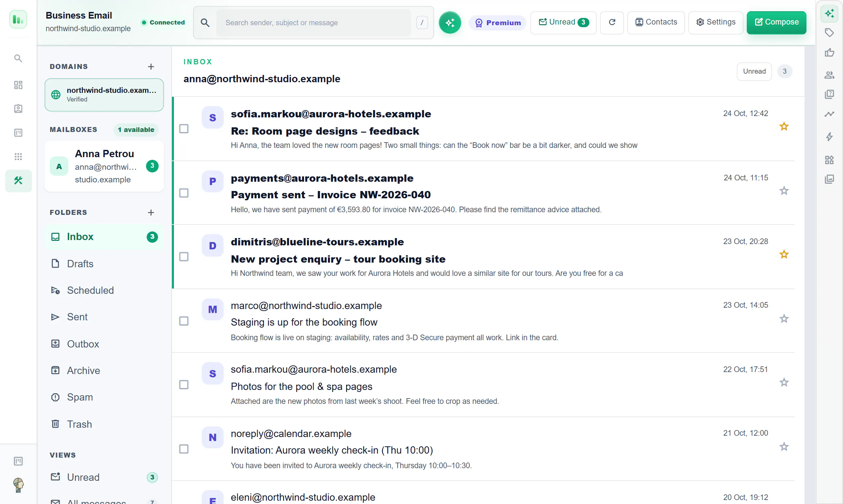This screenshot has height=504, width=843.
Task: Open the Scheduled folder
Action: coord(104,290)
